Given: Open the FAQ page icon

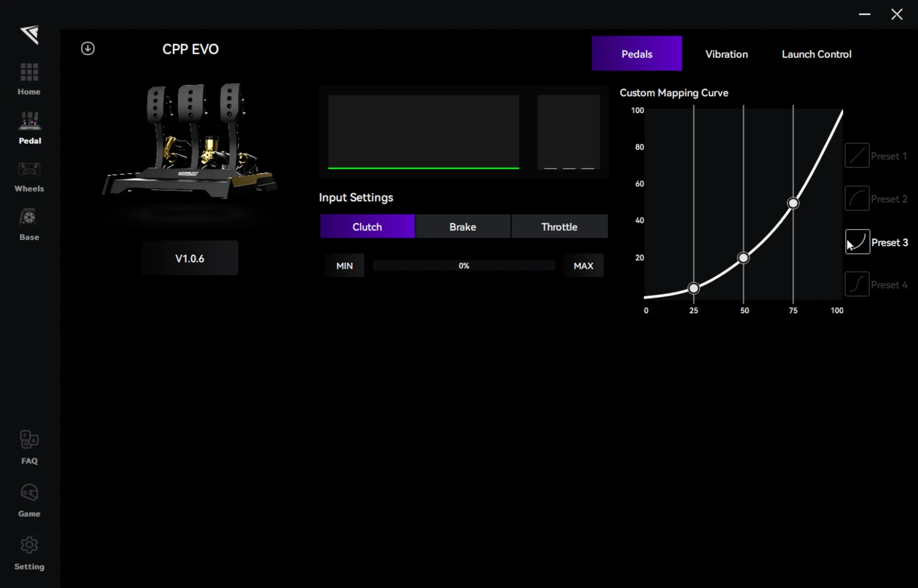Looking at the screenshot, I should click(29, 440).
